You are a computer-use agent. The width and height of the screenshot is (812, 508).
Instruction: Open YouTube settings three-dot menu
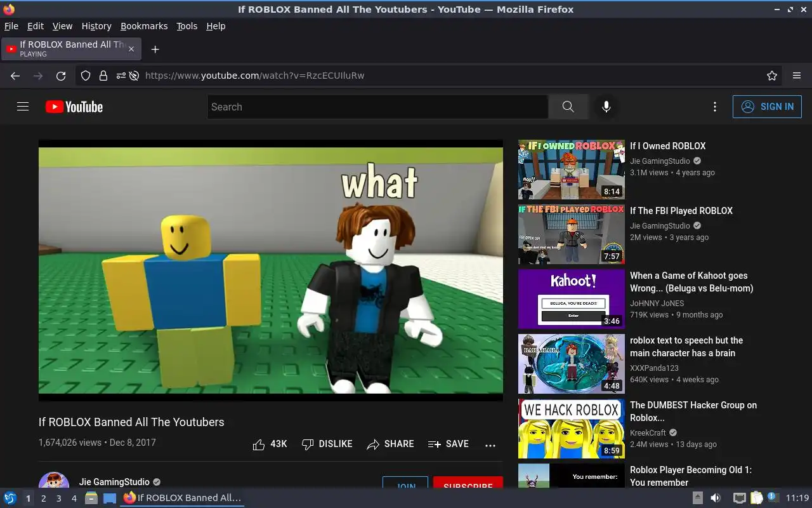click(715, 107)
